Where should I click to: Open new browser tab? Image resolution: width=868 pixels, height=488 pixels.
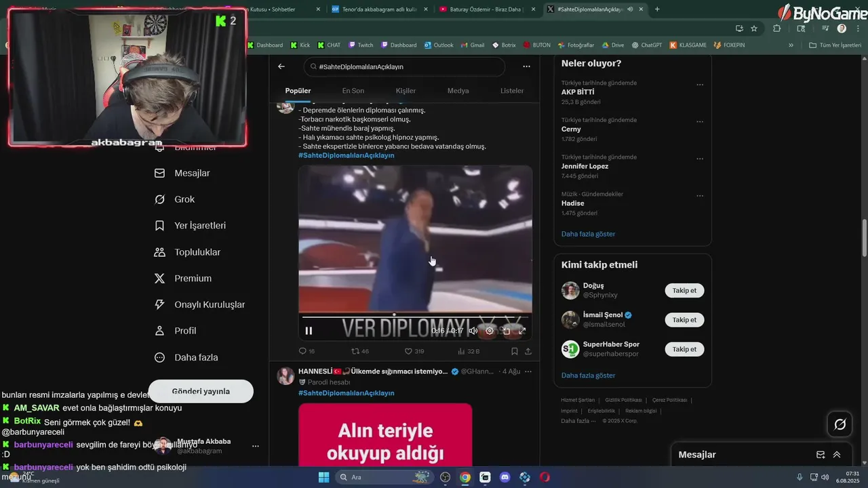point(657,9)
